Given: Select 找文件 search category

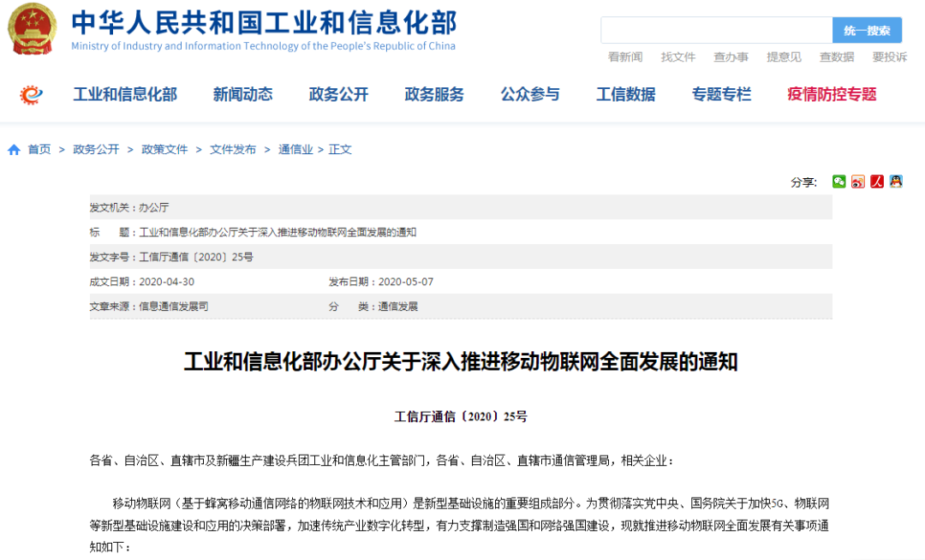Looking at the screenshot, I should point(678,57).
